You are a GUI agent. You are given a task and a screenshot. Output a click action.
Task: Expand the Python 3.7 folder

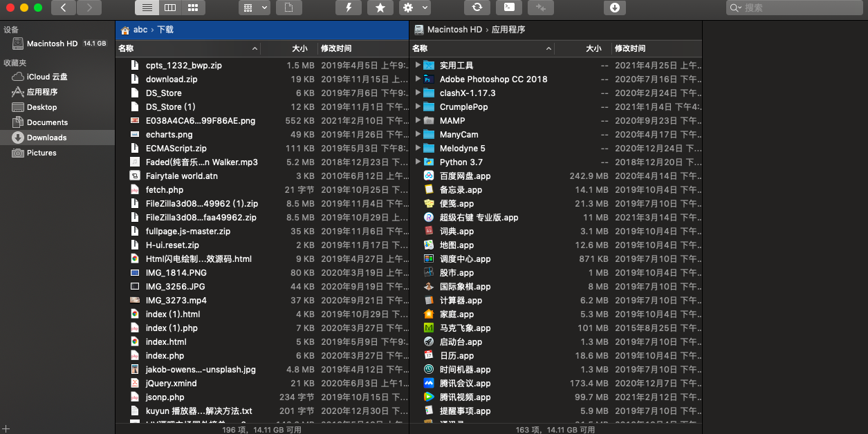[418, 162]
